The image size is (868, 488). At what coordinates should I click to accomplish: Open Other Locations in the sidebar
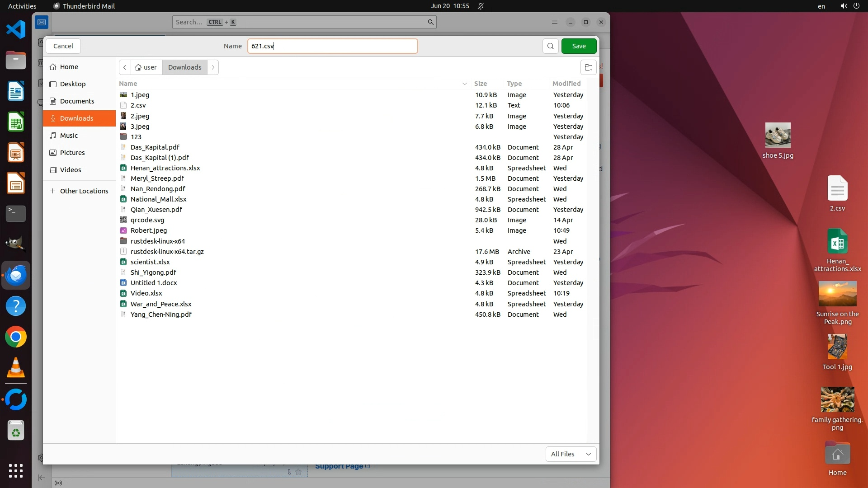coord(84,191)
